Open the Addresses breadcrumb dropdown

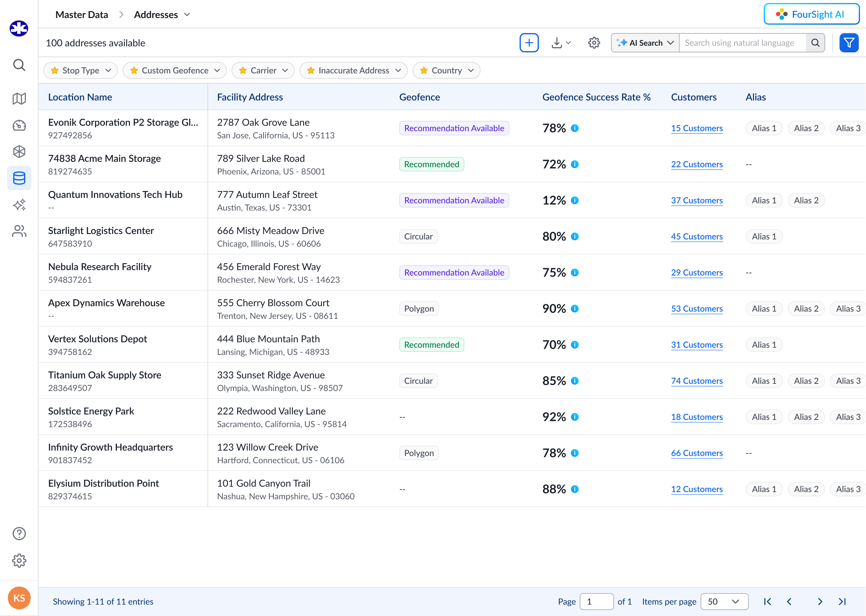tap(187, 14)
